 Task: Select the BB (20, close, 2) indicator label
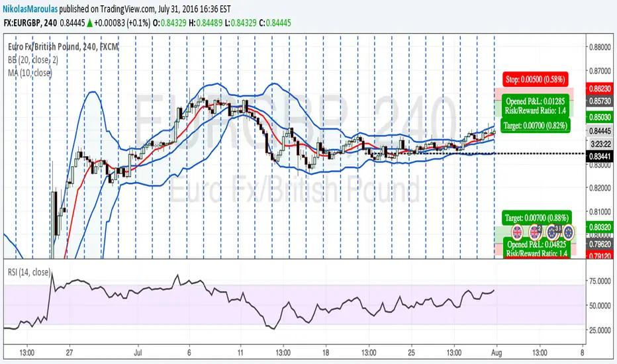[x=33, y=60]
